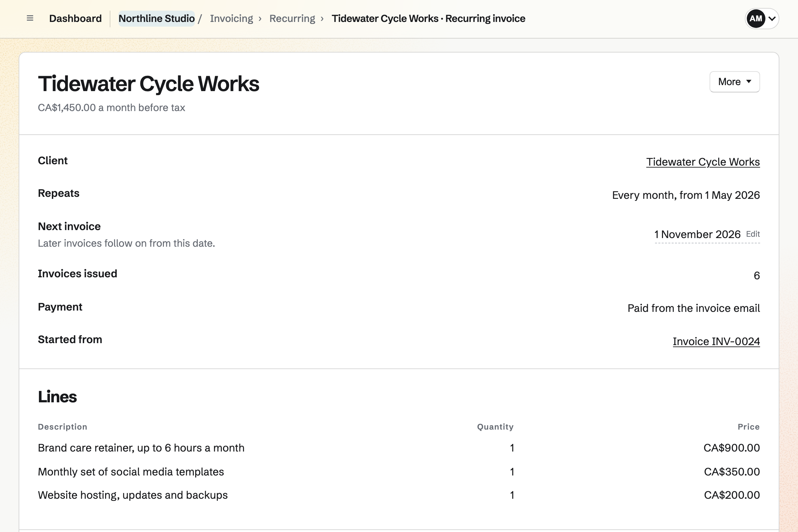798x532 pixels.
Task: Click 'Website hosting, updates and backups' line
Action: click(x=133, y=495)
